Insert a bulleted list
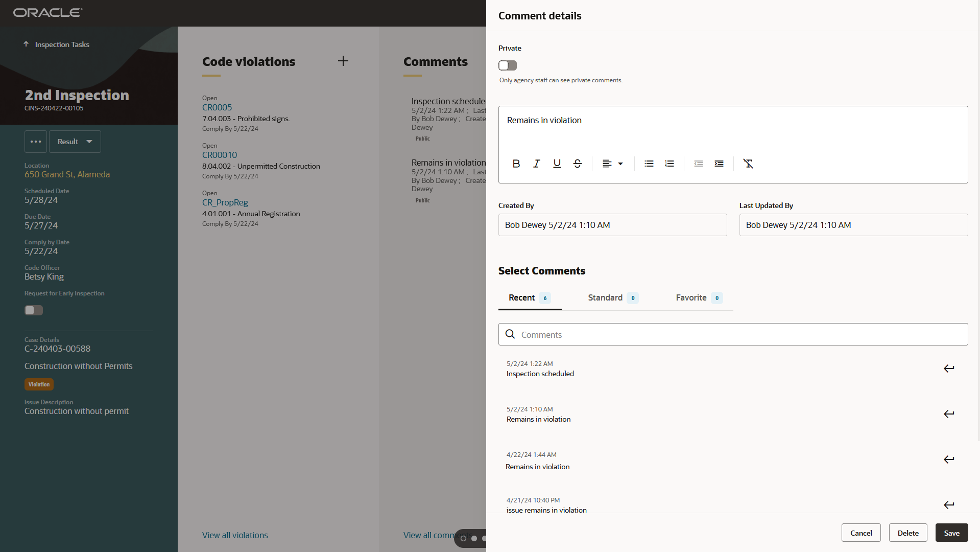This screenshot has height=552, width=980. [649, 164]
